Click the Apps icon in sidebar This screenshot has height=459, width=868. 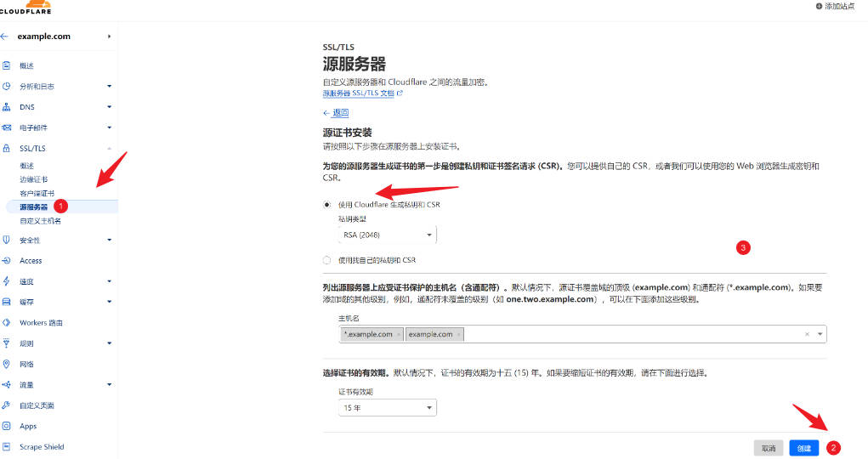6,426
